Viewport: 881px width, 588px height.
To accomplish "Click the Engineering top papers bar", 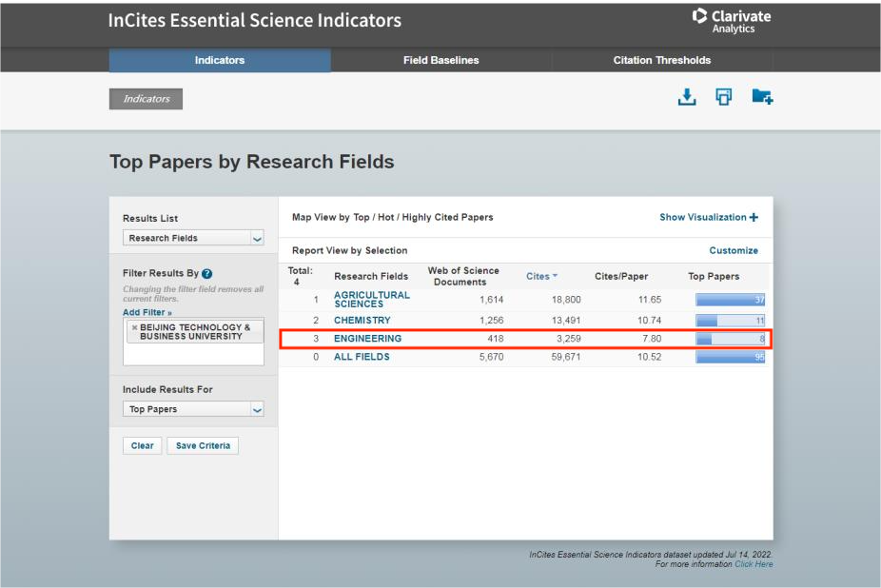I will tap(731, 339).
